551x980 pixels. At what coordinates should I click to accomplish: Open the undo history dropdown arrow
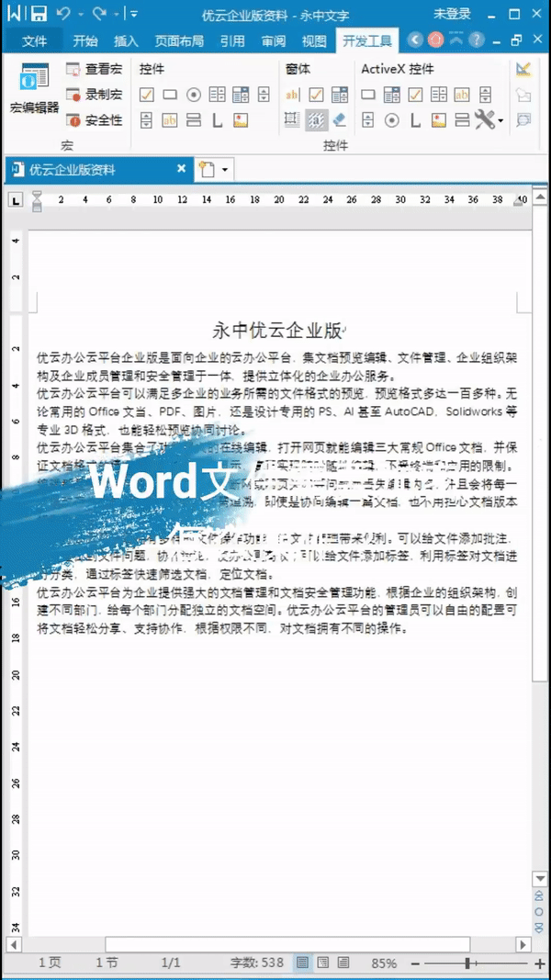(x=81, y=14)
